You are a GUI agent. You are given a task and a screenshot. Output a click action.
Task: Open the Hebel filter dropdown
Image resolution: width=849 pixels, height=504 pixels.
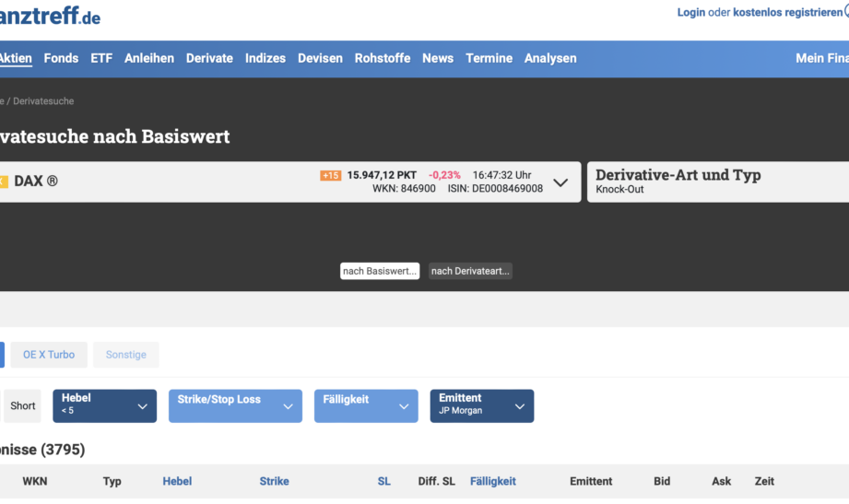click(104, 405)
